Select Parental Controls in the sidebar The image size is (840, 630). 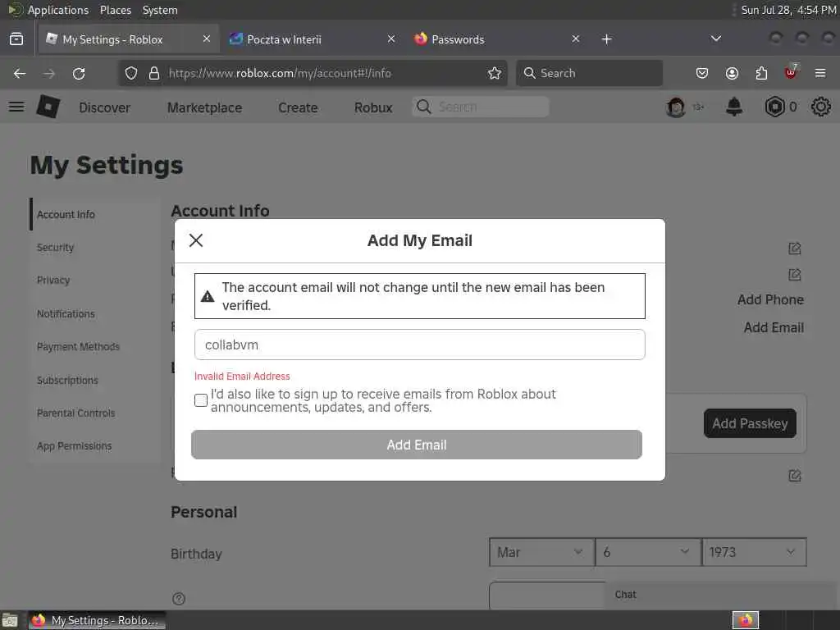(76, 413)
